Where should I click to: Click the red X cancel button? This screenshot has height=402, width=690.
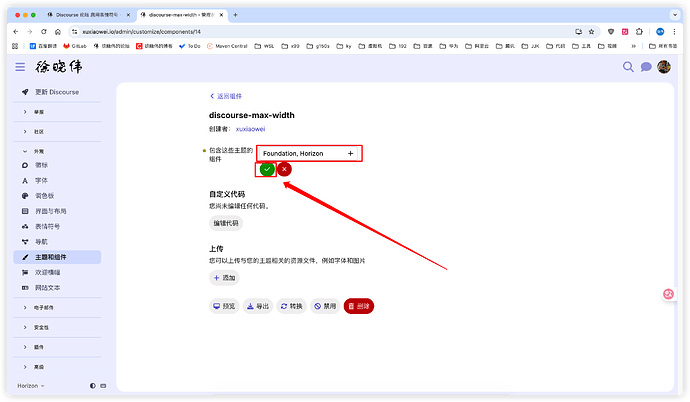285,170
